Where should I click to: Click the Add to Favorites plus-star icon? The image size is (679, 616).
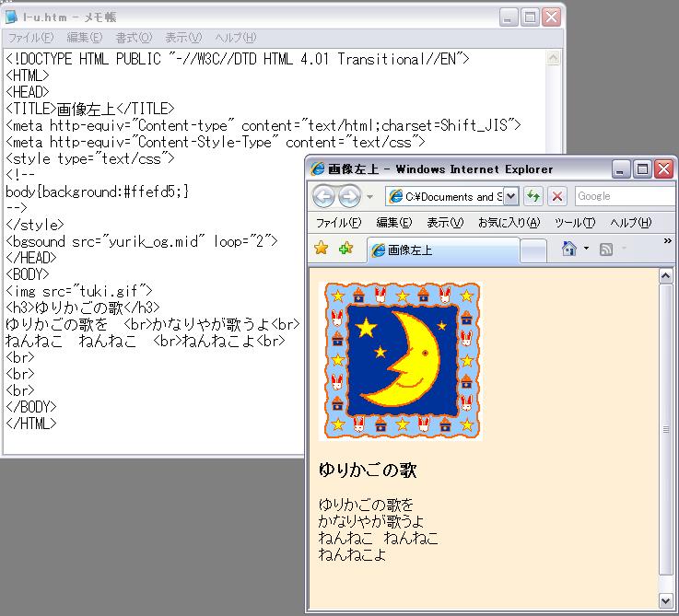point(345,248)
